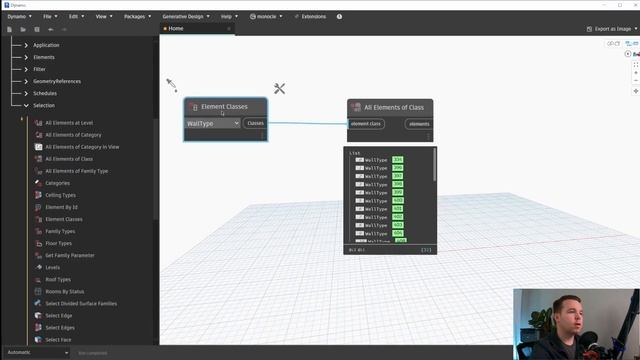Screen dimensions: 640x360
Task: Click the Undo arrow icon
Action: click(x=51, y=29)
